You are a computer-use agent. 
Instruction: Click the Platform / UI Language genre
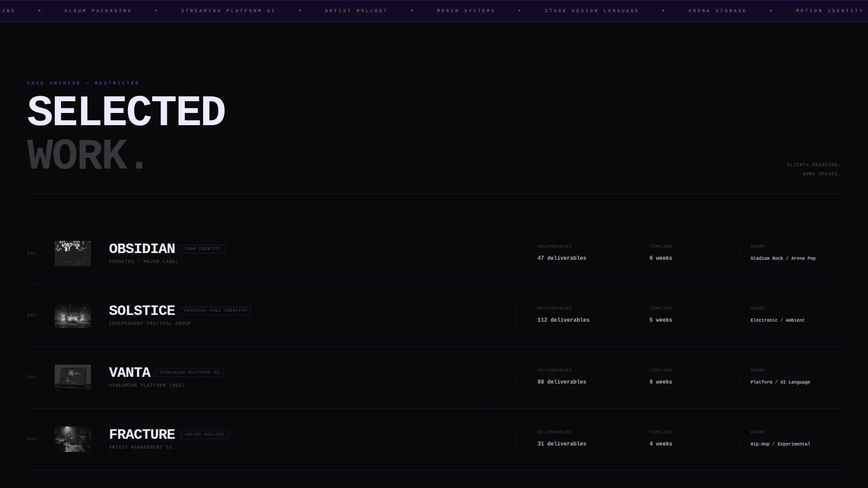coord(780,382)
